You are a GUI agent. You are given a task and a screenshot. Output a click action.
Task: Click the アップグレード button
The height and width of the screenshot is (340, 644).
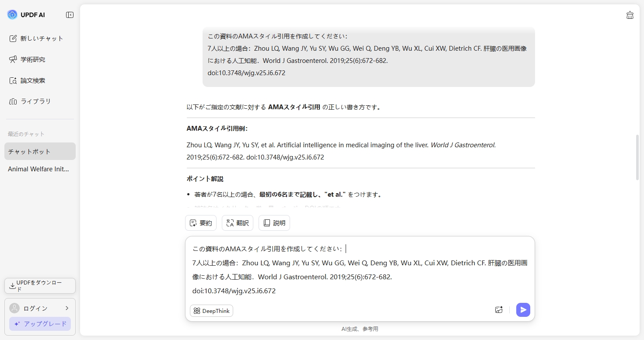[40, 324]
